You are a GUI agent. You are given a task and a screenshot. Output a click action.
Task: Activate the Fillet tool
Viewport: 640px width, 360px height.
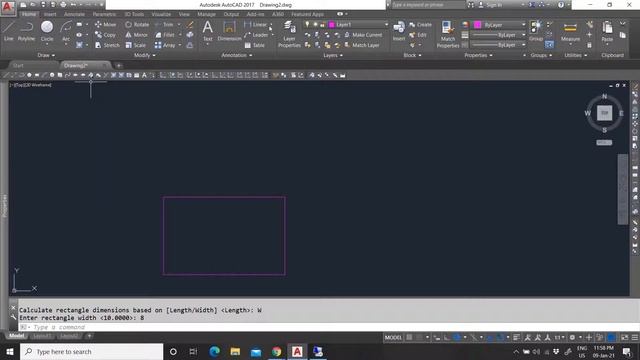click(x=165, y=35)
